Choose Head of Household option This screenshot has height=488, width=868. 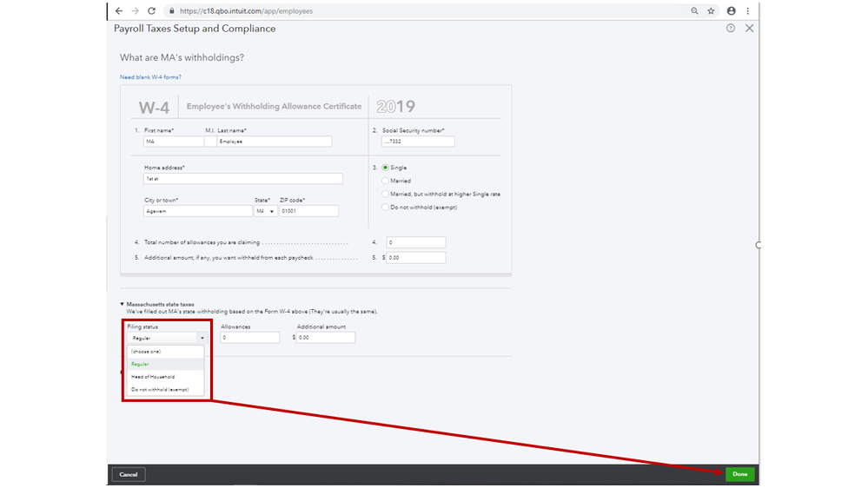point(166,377)
